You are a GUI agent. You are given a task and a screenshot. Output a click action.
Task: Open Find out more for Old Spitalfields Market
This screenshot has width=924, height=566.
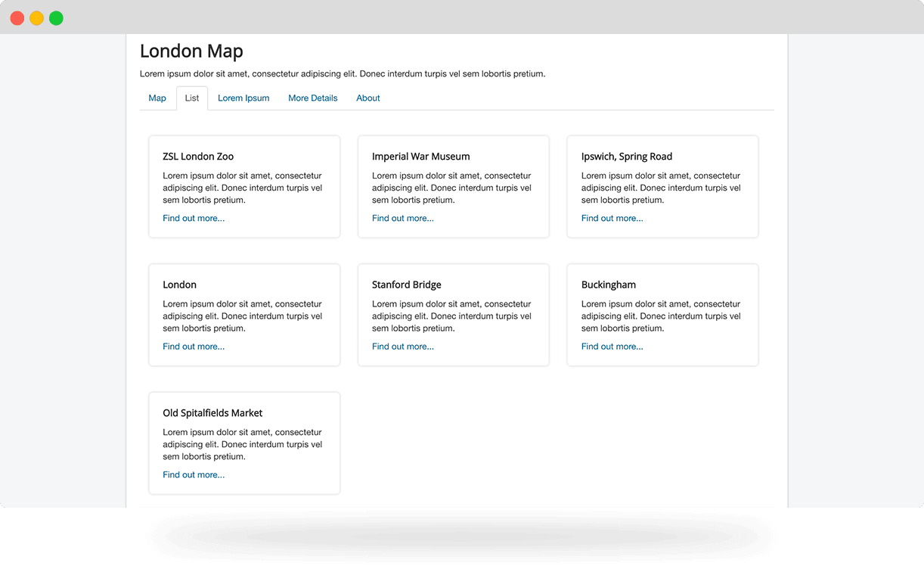click(x=194, y=475)
